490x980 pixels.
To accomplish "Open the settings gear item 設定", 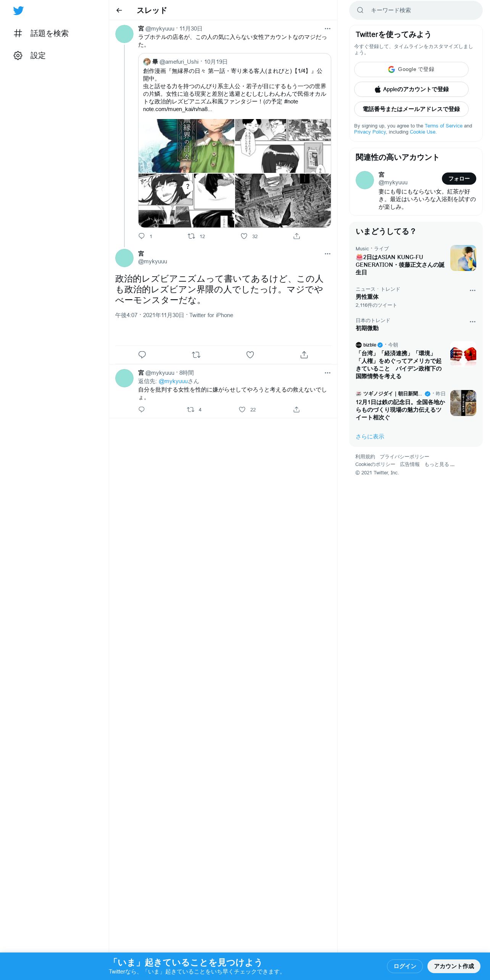I will click(x=29, y=56).
